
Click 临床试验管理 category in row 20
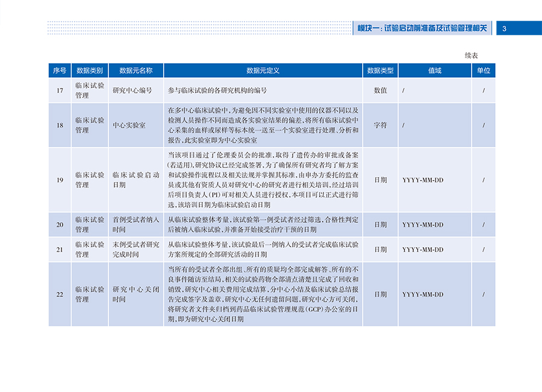coord(90,225)
